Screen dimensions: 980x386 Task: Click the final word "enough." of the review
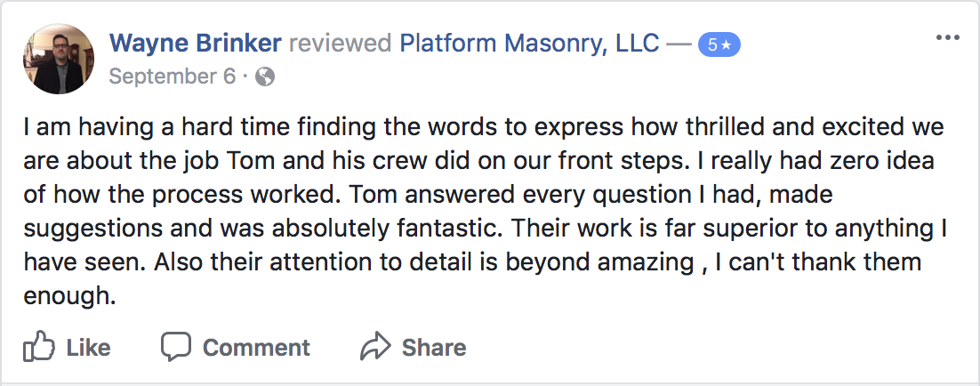(x=70, y=295)
